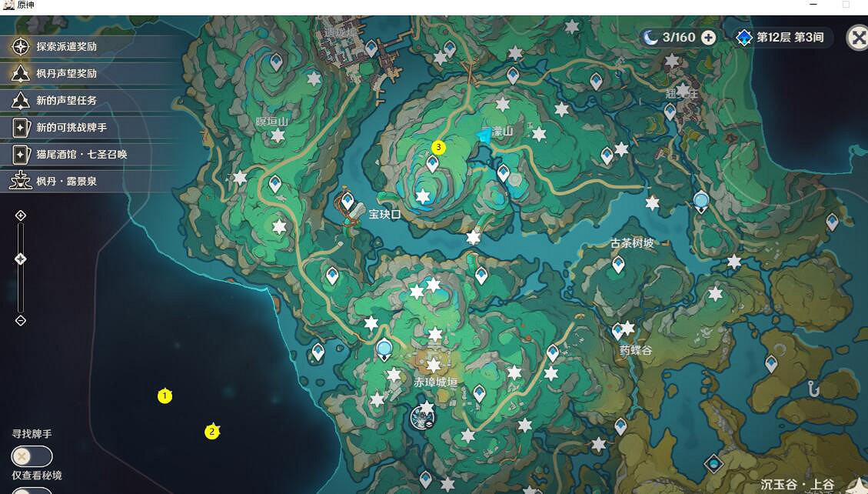
Task: Open 探索派遣奖励 expedition rewards entry
Action: tap(66, 46)
